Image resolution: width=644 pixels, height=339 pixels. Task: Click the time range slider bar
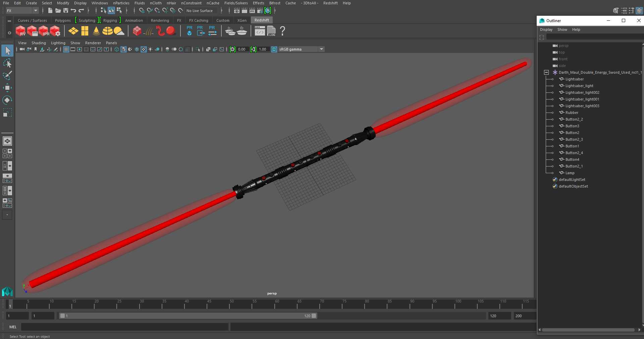point(188,316)
